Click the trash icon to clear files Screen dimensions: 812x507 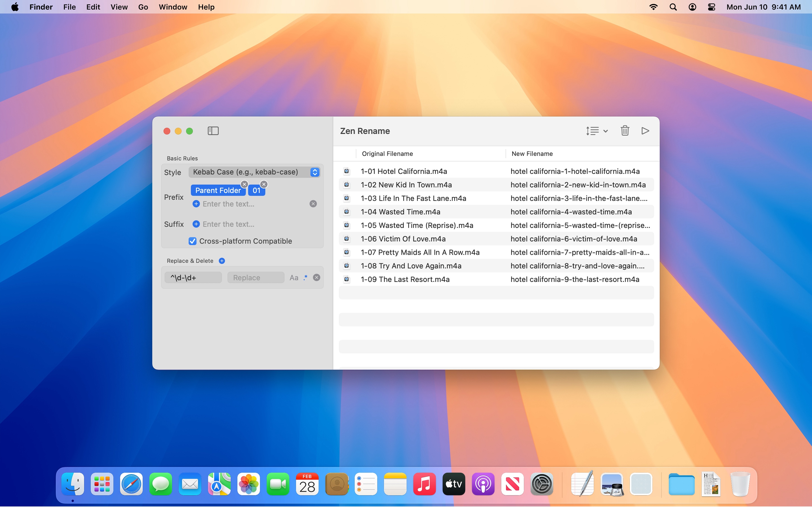[x=625, y=131]
